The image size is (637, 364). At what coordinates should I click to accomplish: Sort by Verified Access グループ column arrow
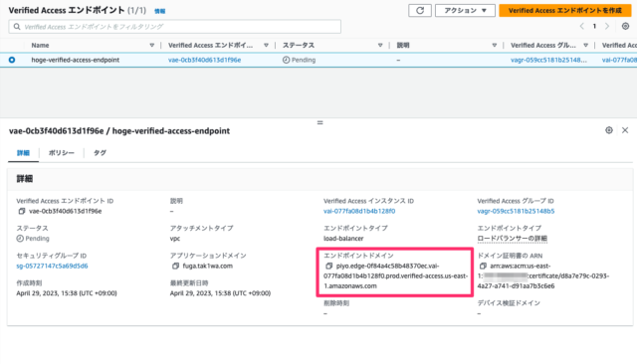585,45
